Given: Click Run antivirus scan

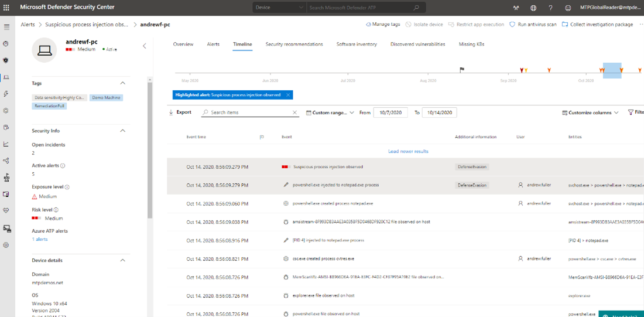Looking at the screenshot, I should click(533, 24).
